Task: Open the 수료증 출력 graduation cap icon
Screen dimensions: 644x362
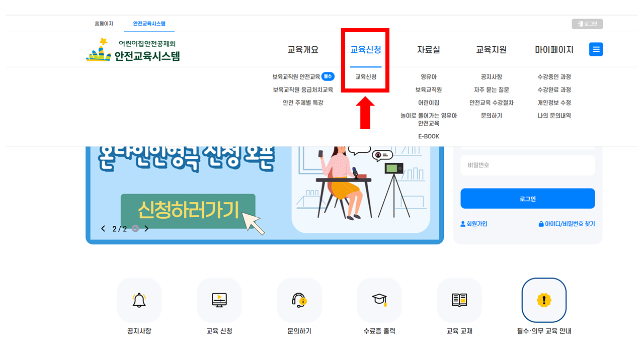Action: (x=379, y=300)
